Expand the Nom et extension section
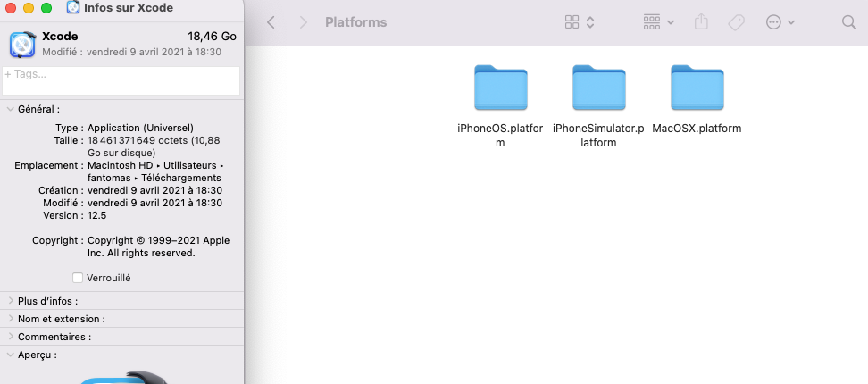This screenshot has width=868, height=384. [11, 319]
